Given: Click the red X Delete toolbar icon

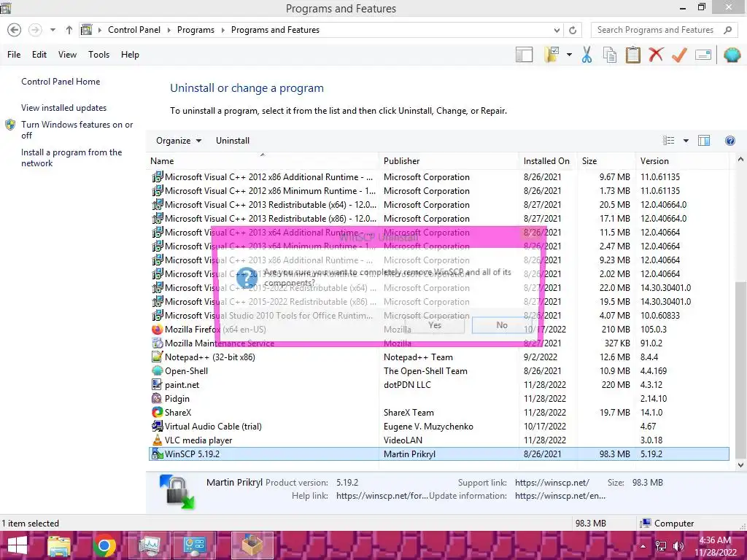Looking at the screenshot, I should [x=656, y=55].
